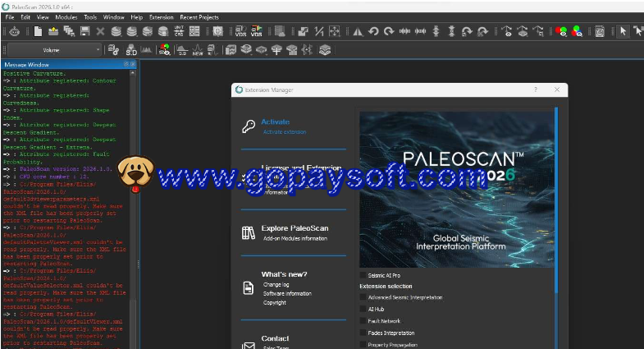Viewport: 644px width, 349px height.
Task: Click the mouse pointer tool icon
Action: pyautogui.click(x=623, y=31)
